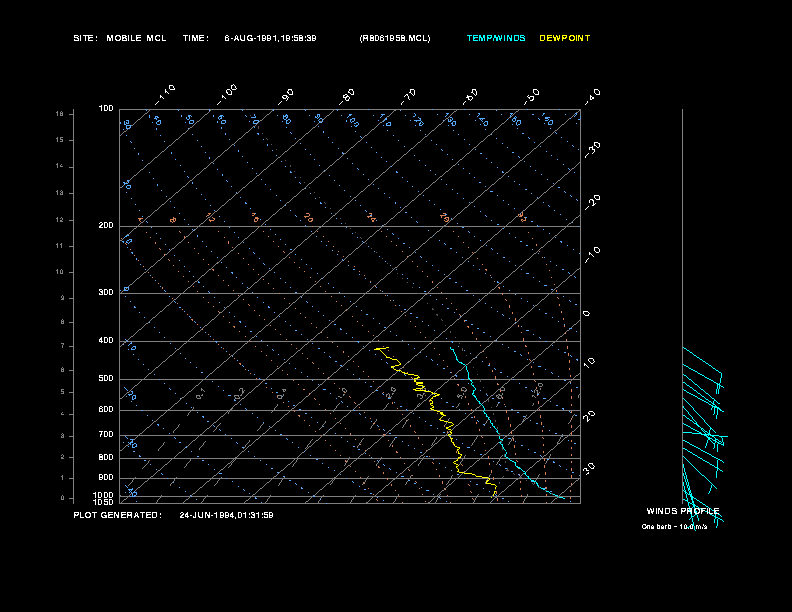Click the 'TIME:' header label
This screenshot has width=792, height=612.
click(x=195, y=38)
